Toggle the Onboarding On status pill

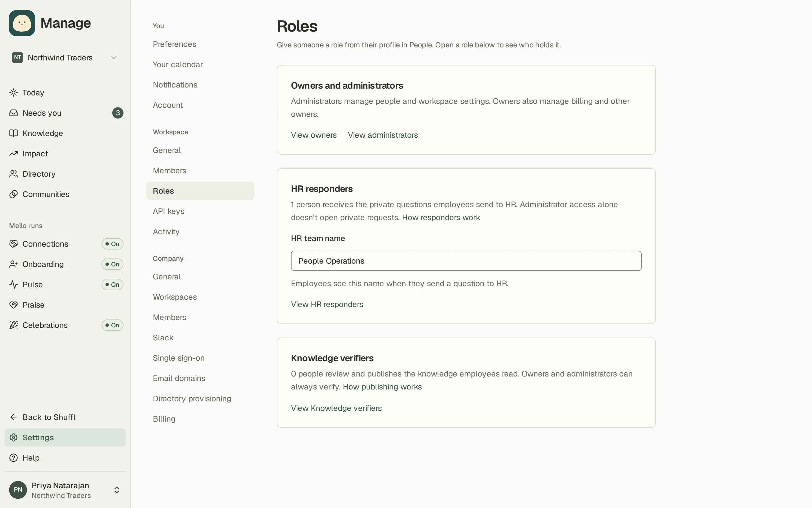pyautogui.click(x=112, y=264)
